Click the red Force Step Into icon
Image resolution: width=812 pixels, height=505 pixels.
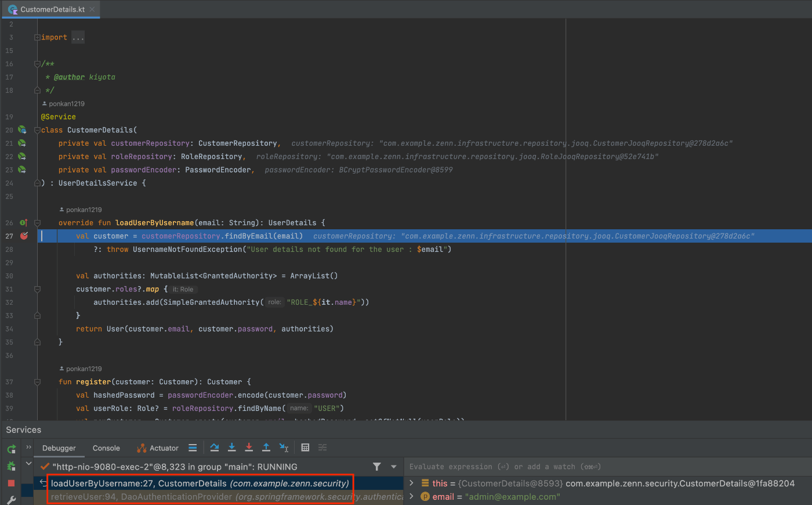pyautogui.click(x=249, y=448)
